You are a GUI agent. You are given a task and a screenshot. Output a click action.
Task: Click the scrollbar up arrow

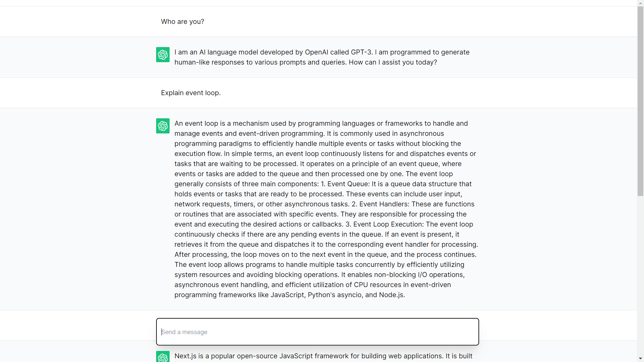pyautogui.click(x=640, y=3)
